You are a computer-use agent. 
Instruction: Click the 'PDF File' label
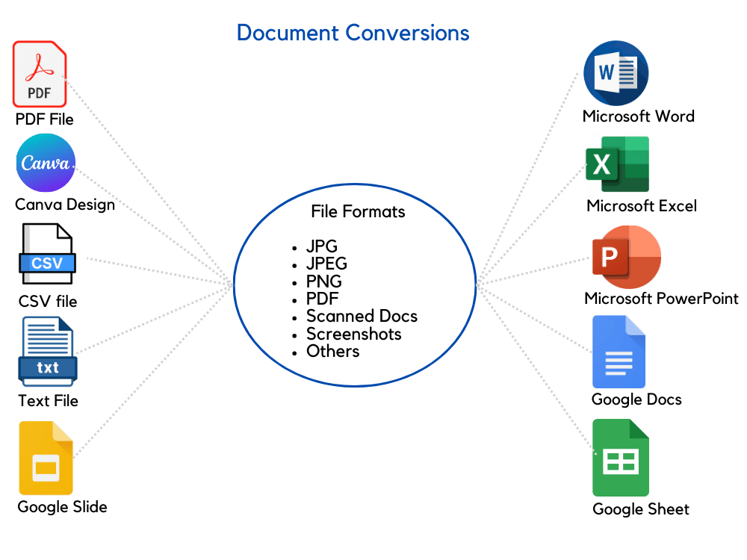44,119
